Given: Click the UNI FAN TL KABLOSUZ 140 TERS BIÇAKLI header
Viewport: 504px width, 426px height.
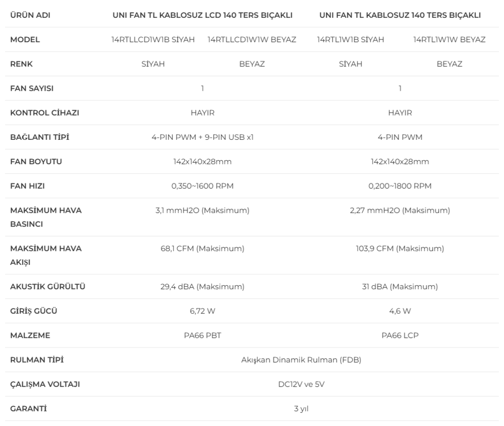Looking at the screenshot, I should pyautogui.click(x=400, y=15).
